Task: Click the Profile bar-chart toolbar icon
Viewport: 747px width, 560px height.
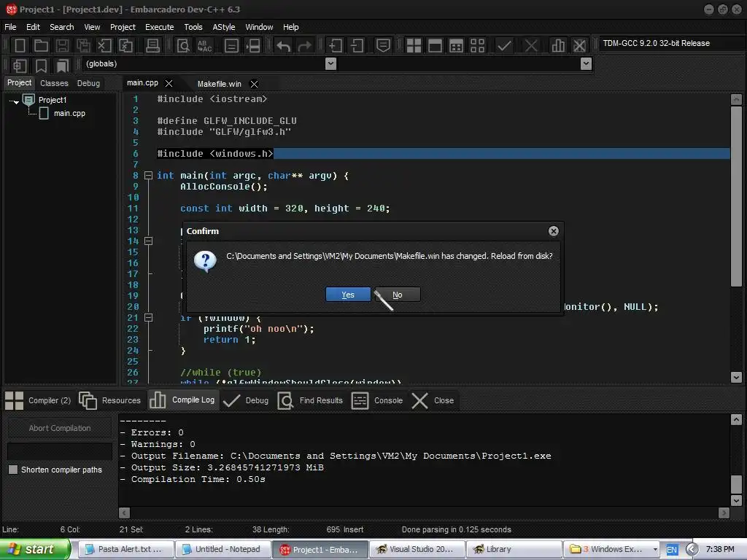Action: point(558,46)
